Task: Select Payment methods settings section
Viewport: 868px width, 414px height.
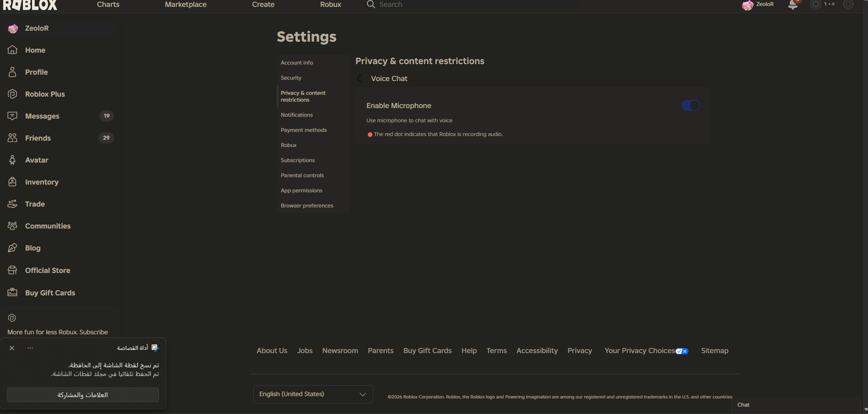Action: tap(313, 130)
